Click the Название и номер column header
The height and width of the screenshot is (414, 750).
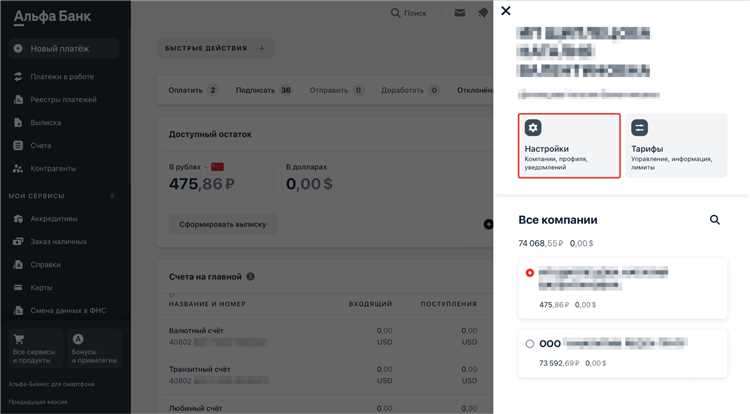coord(207,304)
